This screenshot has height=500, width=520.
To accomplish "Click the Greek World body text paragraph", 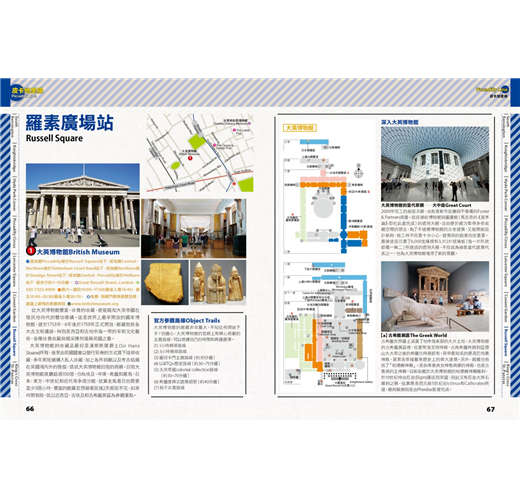I will coord(435,365).
